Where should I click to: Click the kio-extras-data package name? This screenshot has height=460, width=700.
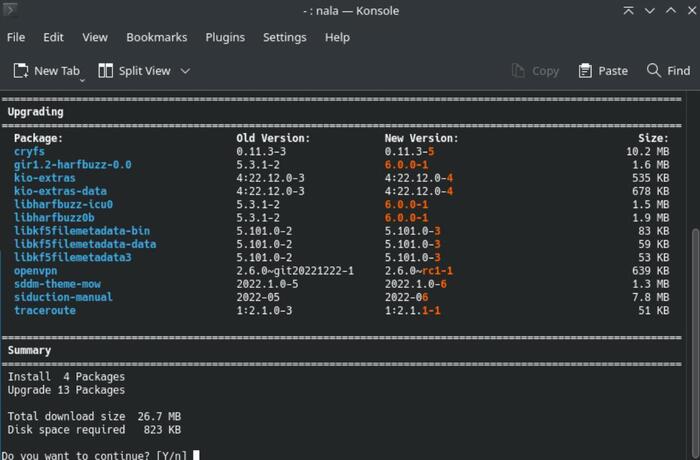pos(60,191)
